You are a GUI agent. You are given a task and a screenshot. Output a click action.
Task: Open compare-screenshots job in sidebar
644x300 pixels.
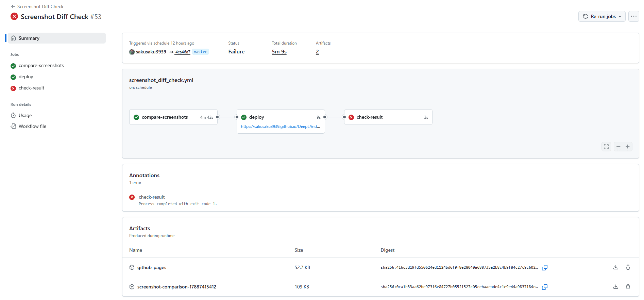(x=41, y=66)
